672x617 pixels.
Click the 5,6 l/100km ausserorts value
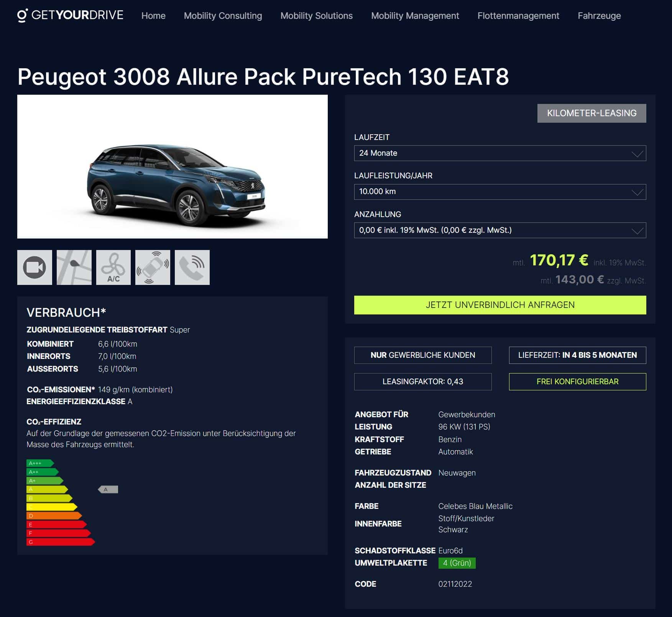tap(118, 369)
